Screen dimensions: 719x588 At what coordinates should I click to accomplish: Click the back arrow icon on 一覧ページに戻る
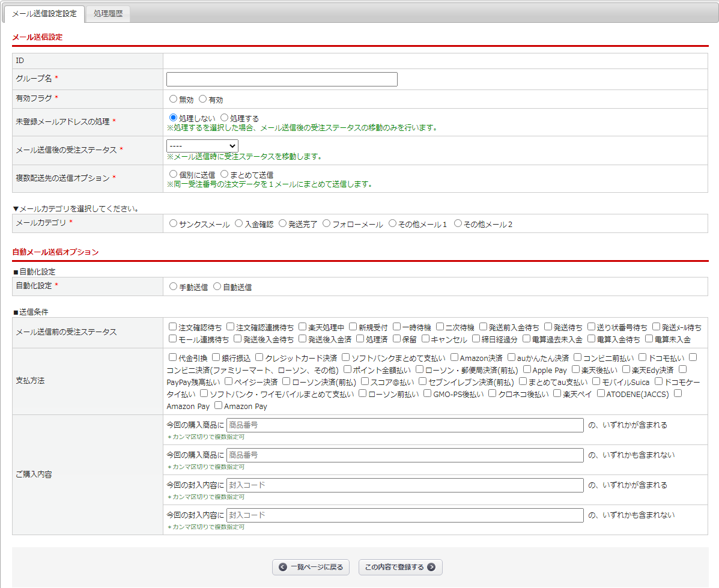[x=283, y=567]
